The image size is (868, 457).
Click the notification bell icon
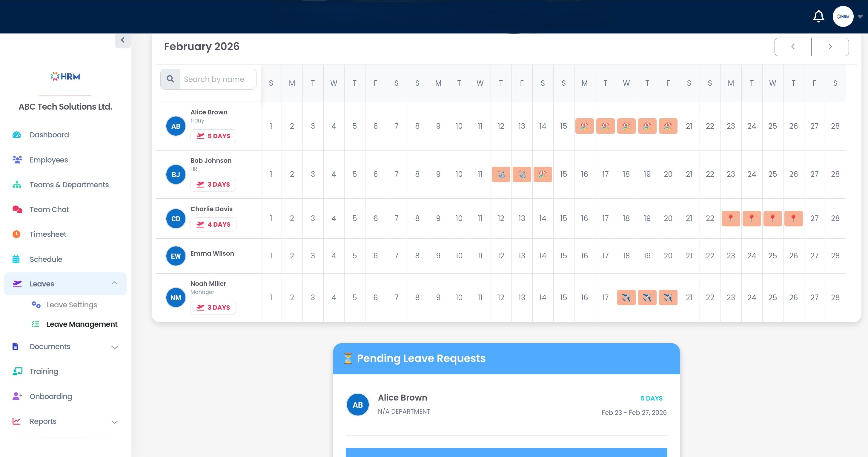[818, 16]
